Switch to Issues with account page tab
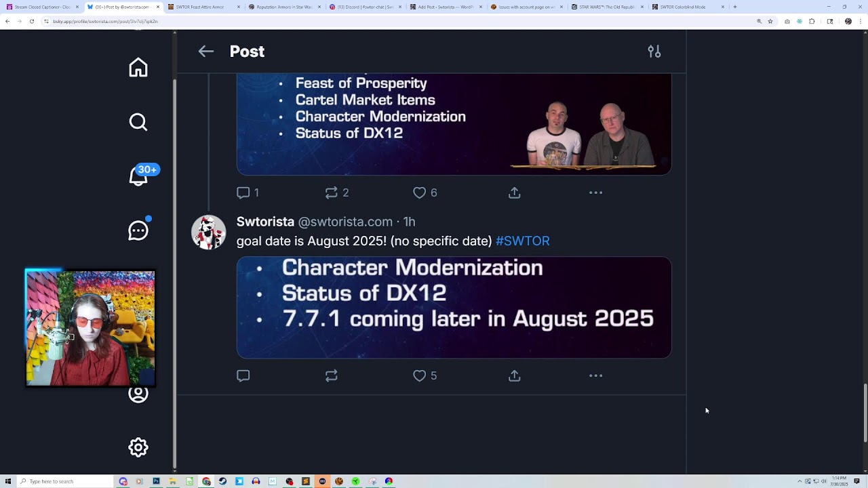This screenshot has width=868, height=488. click(526, 7)
